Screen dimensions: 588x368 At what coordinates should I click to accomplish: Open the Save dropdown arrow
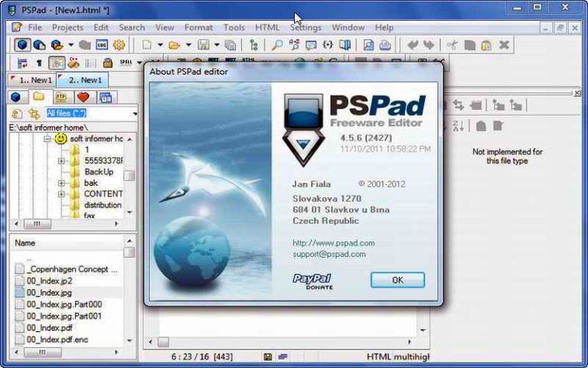[217, 45]
